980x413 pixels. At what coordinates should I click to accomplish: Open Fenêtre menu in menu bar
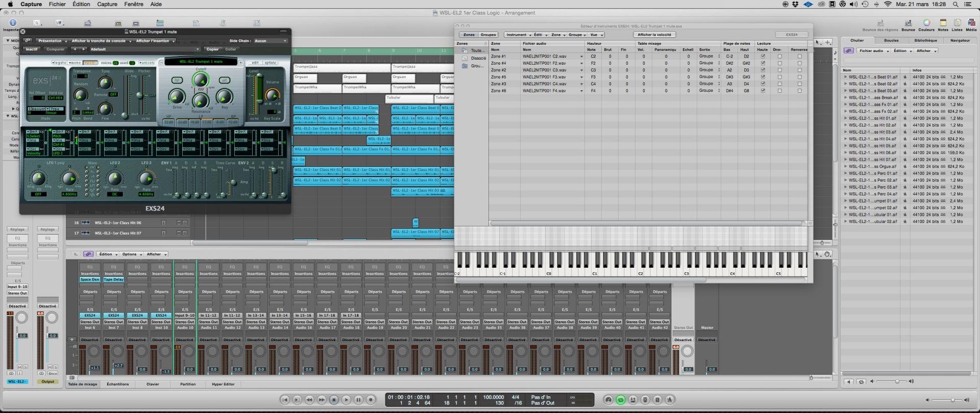[134, 4]
